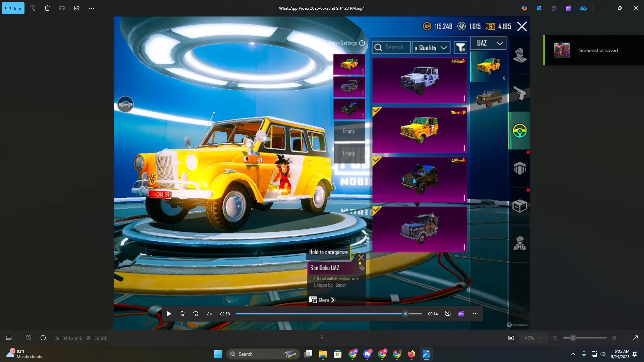
Task: Add video to favorites with heart
Action: click(x=29, y=338)
